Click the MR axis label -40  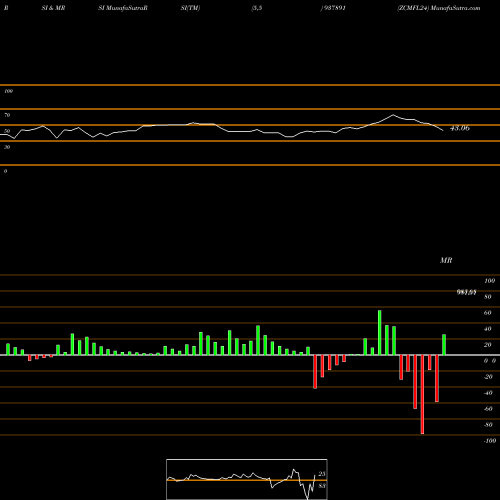pyautogui.click(x=488, y=393)
